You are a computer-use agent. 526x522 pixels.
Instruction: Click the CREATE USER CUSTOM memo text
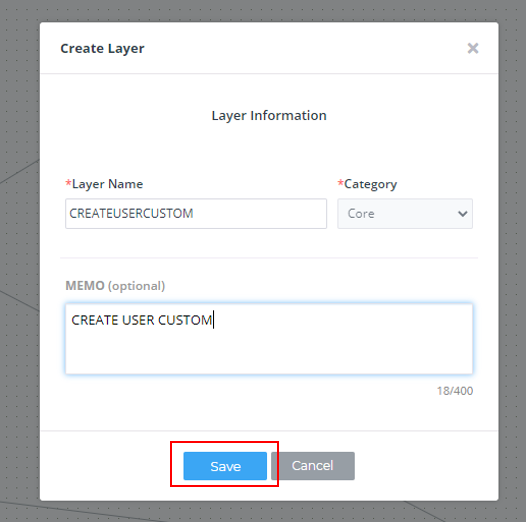pos(142,320)
